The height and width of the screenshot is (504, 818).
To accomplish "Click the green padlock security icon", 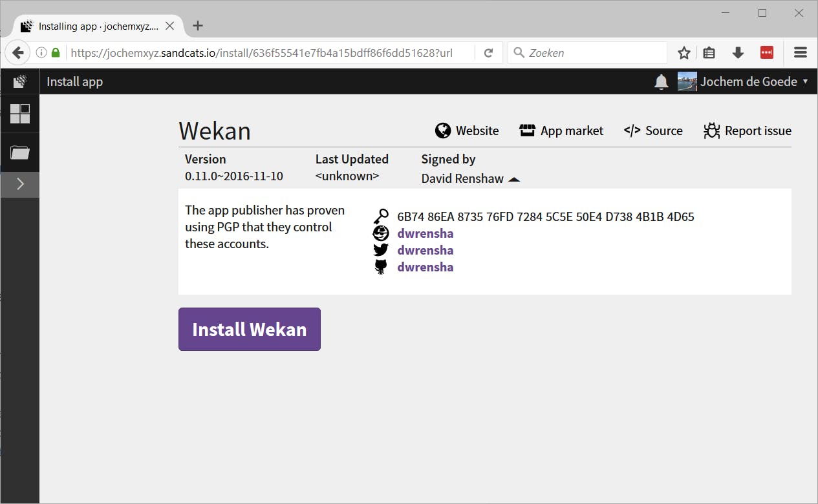I will [x=56, y=53].
